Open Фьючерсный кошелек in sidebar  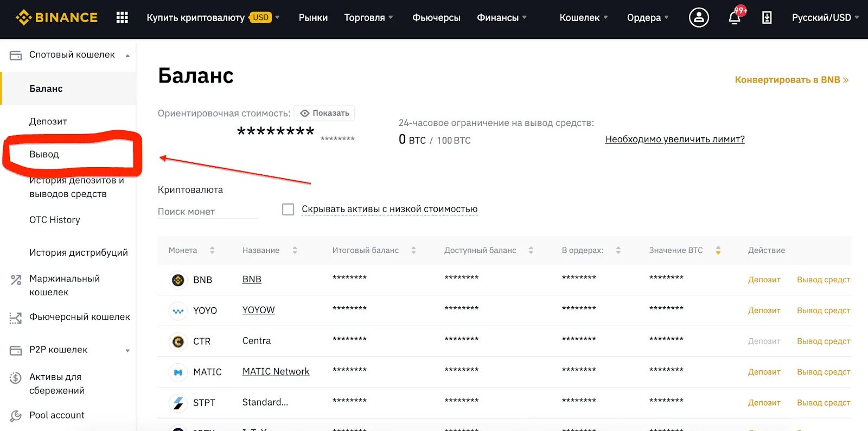pos(80,317)
